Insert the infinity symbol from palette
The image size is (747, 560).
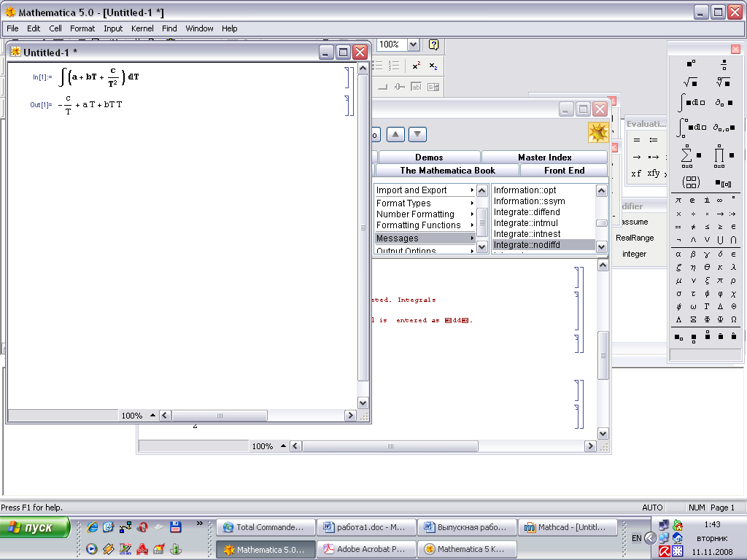(720, 200)
